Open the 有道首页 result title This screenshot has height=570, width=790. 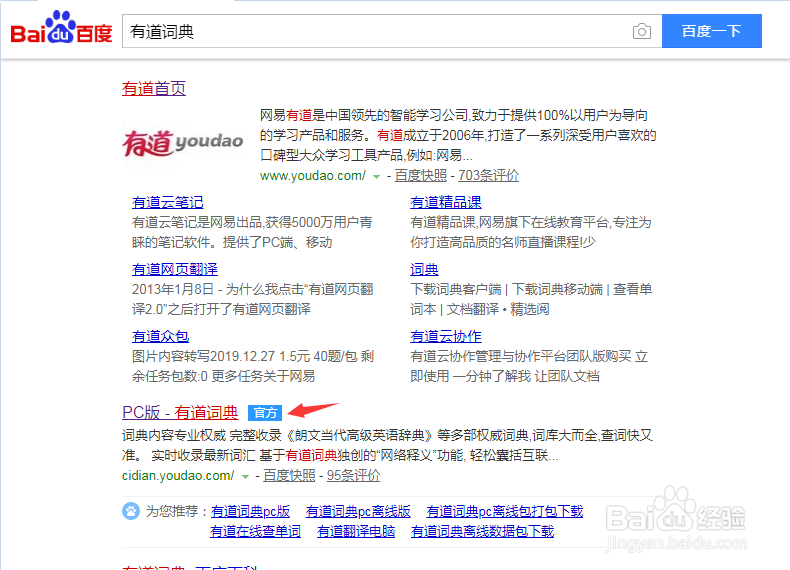(154, 89)
